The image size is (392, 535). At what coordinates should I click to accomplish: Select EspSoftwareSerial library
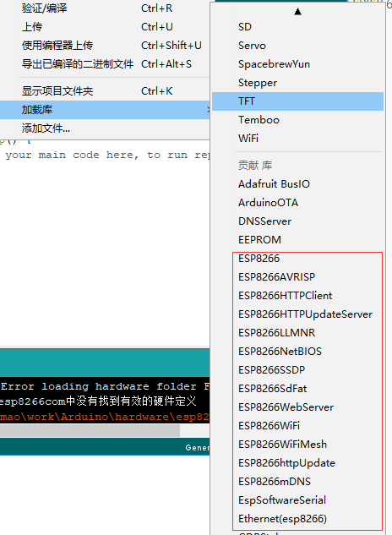click(298, 500)
